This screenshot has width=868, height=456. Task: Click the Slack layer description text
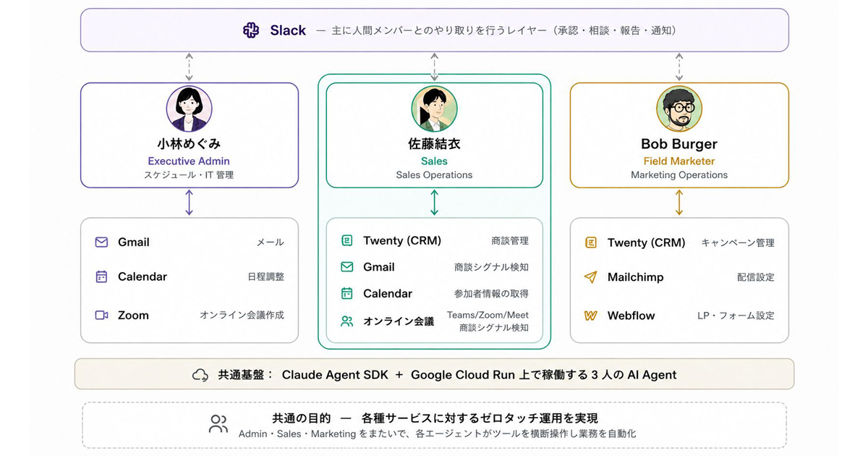(x=504, y=30)
